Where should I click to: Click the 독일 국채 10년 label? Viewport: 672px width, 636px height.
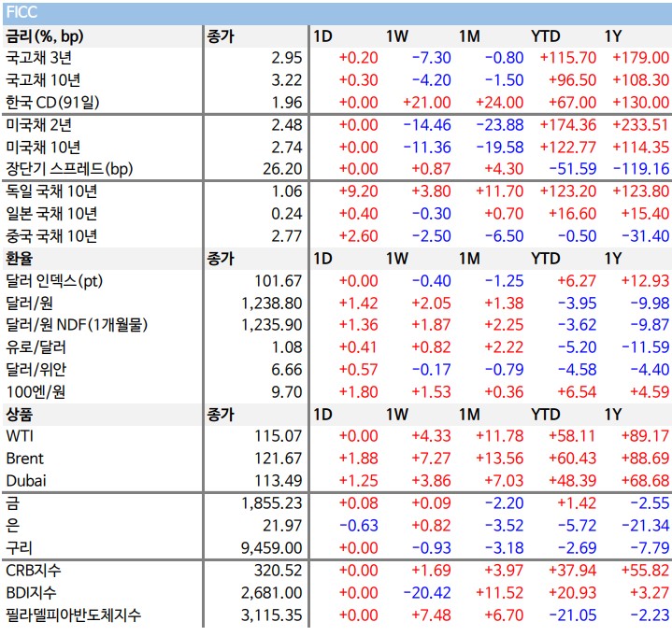(x=51, y=191)
